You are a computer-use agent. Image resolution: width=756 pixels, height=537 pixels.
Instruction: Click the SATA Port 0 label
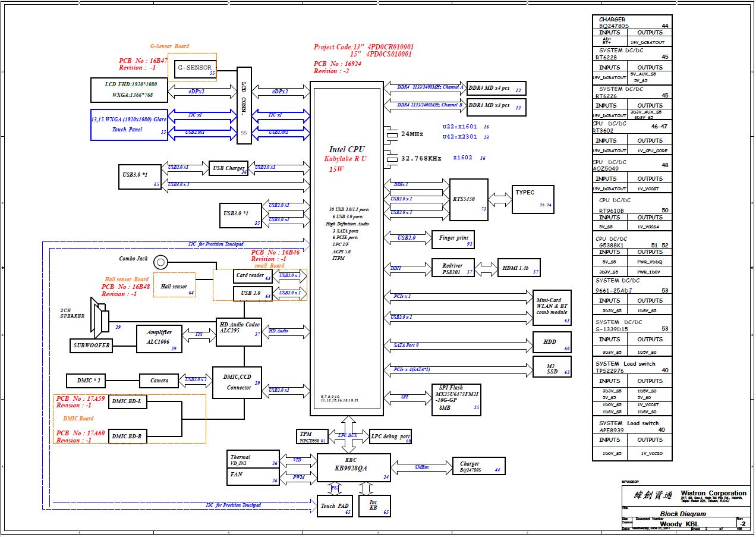407,345
